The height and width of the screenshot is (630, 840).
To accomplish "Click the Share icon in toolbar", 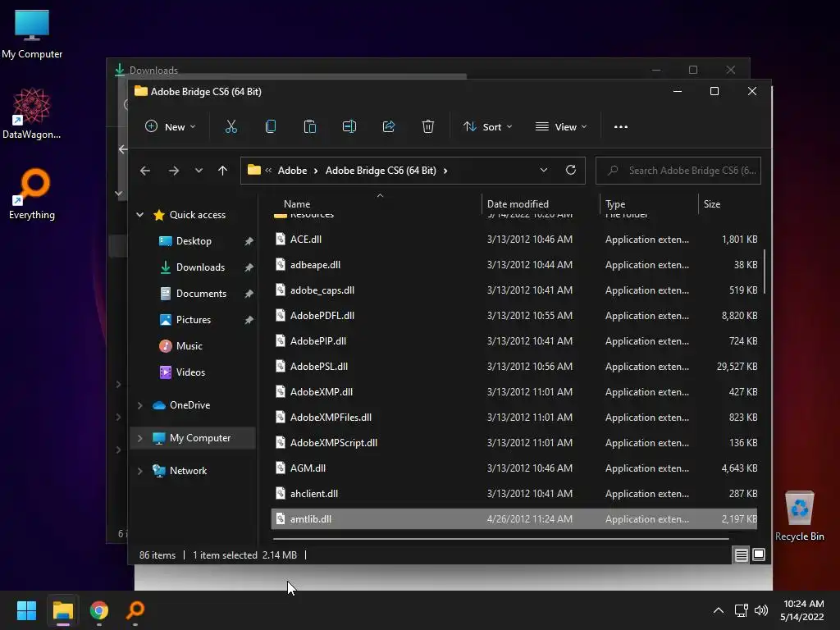I will tap(388, 127).
